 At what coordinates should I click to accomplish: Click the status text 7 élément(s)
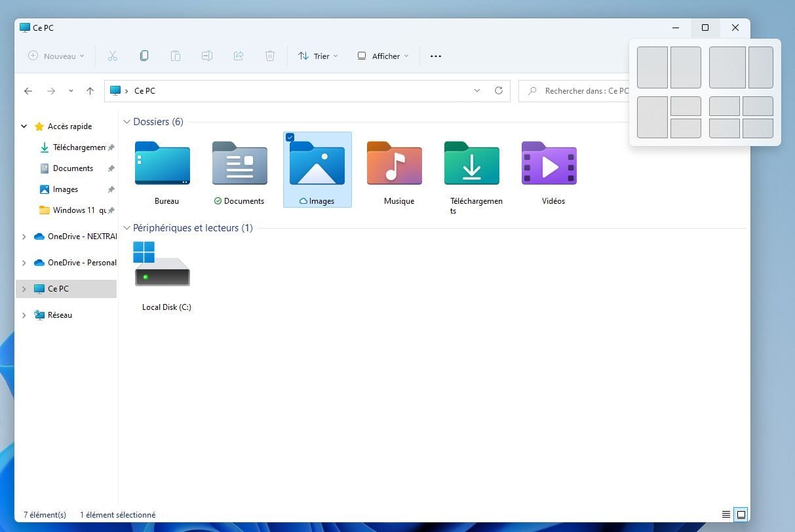(x=45, y=515)
